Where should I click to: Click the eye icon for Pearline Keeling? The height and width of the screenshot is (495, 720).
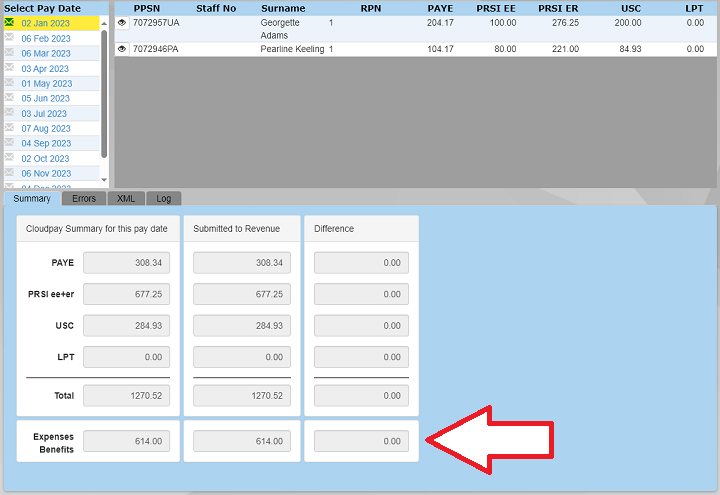[122, 49]
